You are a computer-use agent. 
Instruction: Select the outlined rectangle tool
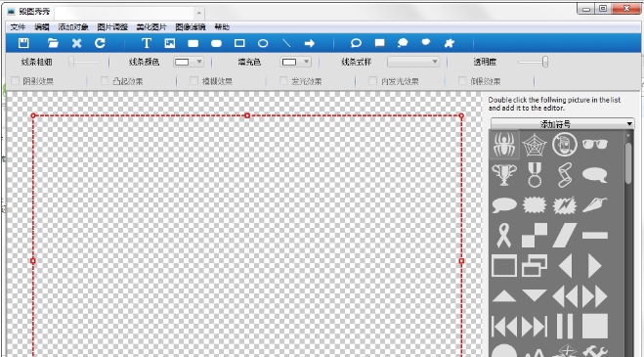pyautogui.click(x=239, y=43)
